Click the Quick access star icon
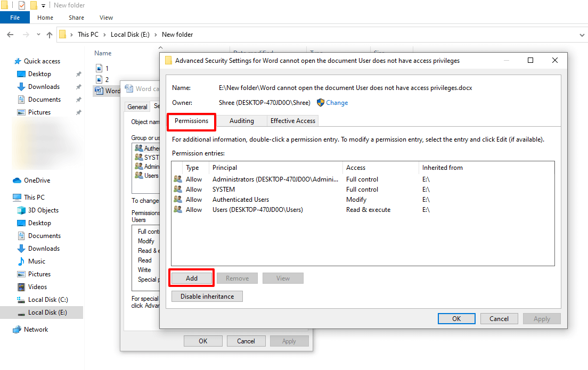Screen dimensions: 588x370 click(17, 61)
